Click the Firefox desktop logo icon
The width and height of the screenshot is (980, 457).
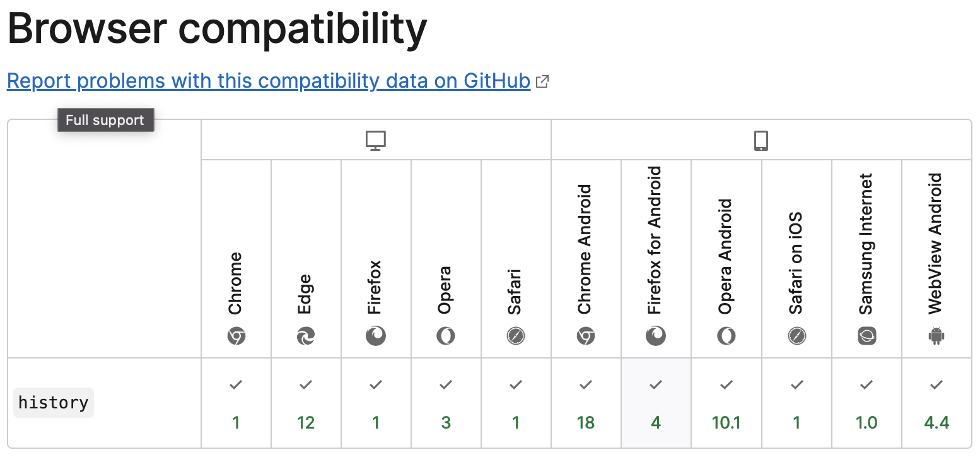376,336
